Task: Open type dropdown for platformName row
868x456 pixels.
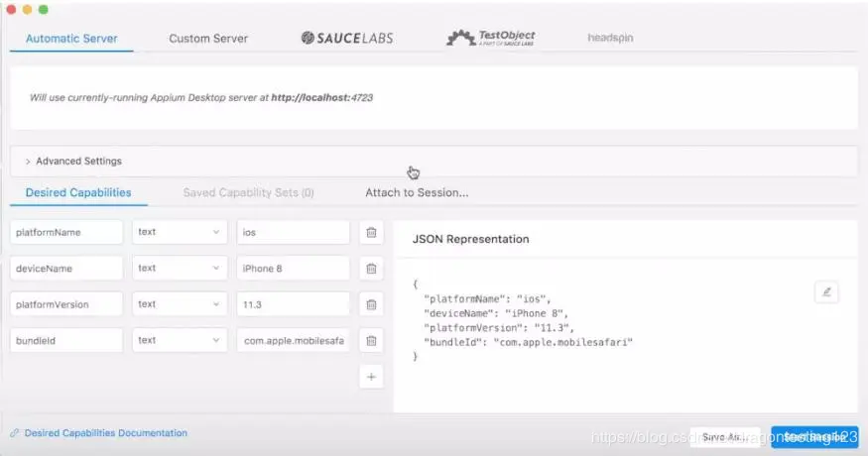Action: 180,232
